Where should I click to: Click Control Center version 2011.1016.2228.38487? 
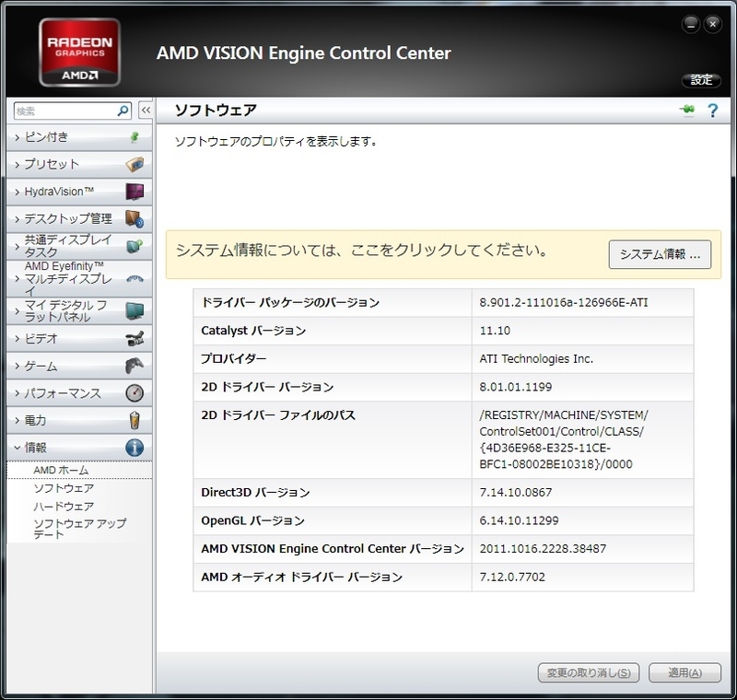(543, 548)
